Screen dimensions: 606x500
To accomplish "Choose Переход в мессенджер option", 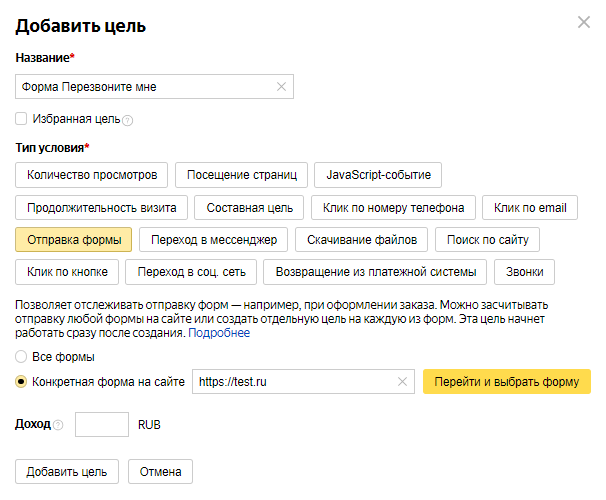I will pos(213,240).
